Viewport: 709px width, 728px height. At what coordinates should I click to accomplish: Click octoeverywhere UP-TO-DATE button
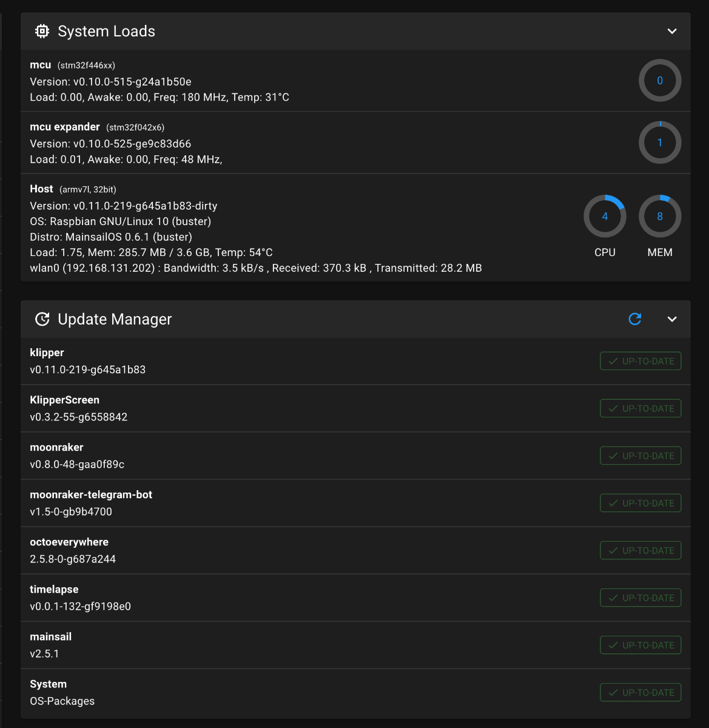coord(640,550)
